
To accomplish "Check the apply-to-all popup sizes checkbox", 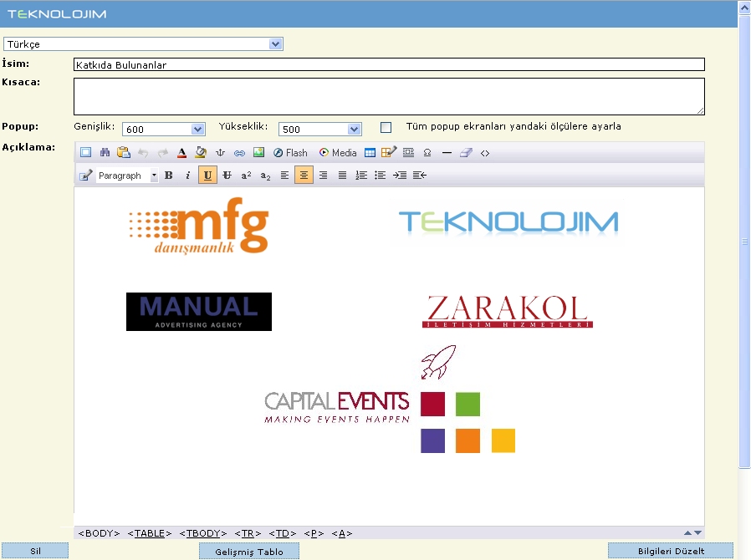I will click(x=386, y=127).
